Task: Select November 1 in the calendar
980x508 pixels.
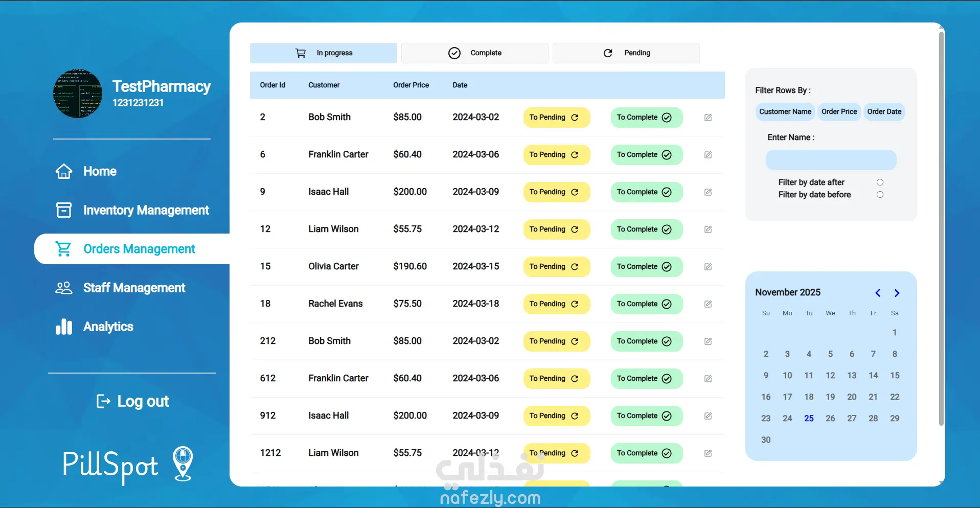Action: click(895, 333)
